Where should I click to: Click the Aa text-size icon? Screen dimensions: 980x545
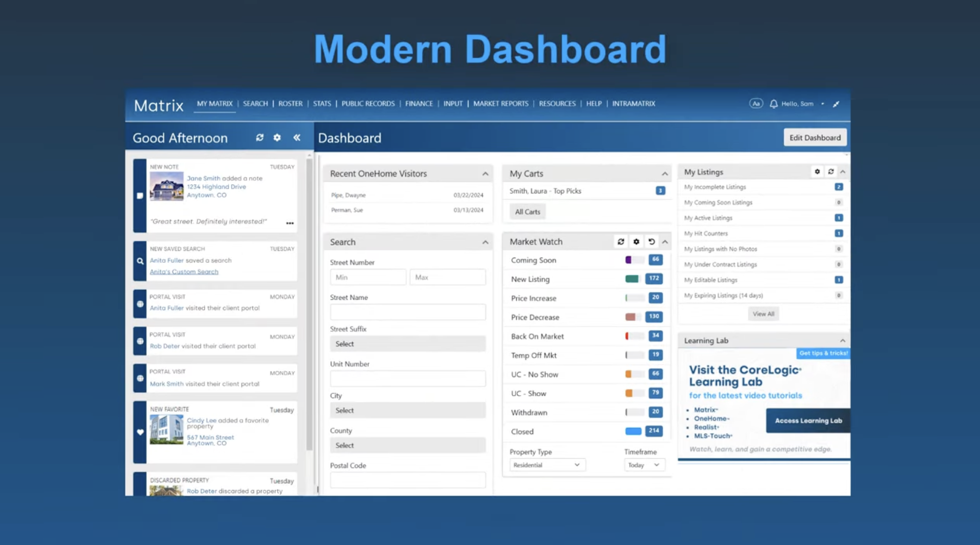[x=756, y=104]
